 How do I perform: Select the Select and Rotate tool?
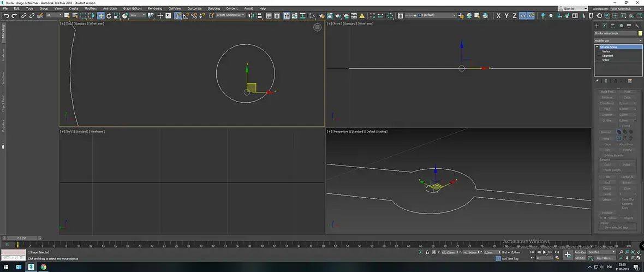[109, 16]
